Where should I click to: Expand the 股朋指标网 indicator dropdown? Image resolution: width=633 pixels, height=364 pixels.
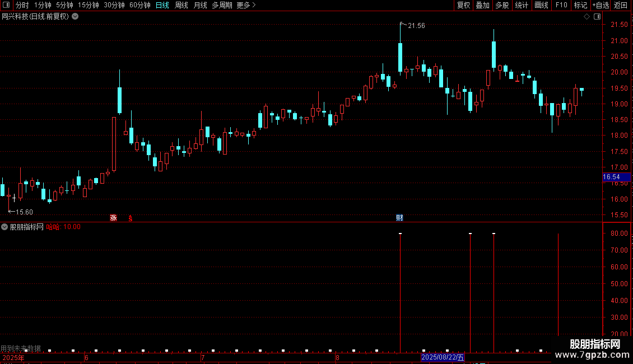(4, 227)
